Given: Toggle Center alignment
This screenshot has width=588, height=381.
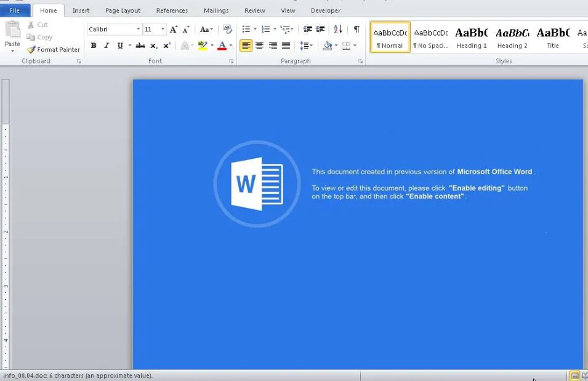Looking at the screenshot, I should pyautogui.click(x=259, y=46).
